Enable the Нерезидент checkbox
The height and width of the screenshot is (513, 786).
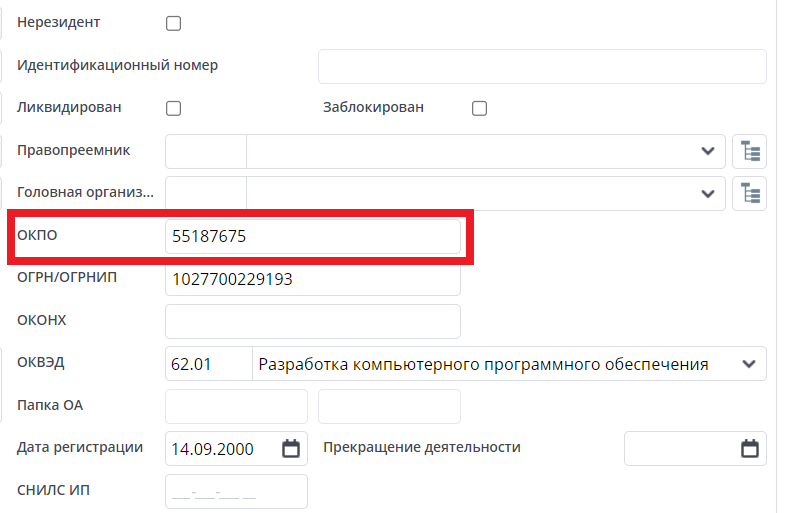[173, 23]
